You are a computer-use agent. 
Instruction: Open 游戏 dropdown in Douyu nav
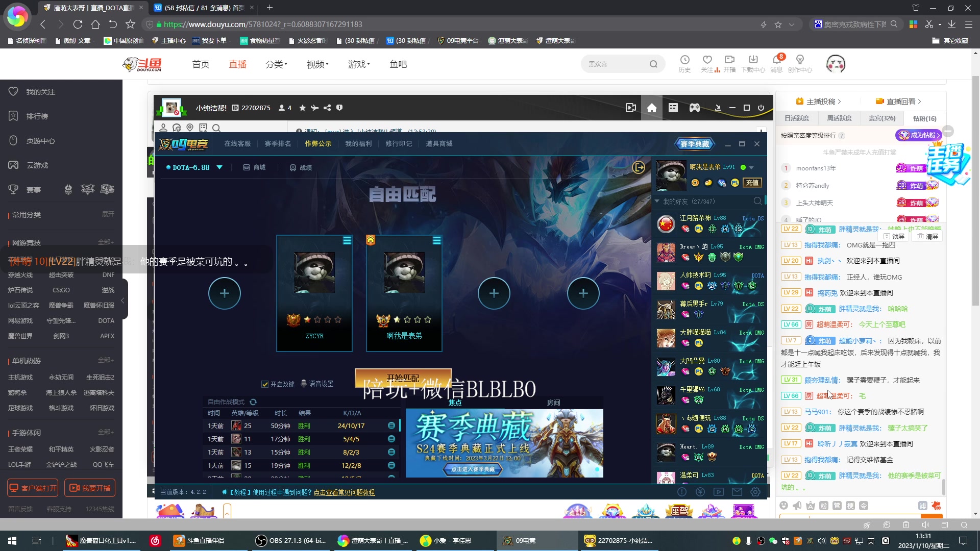359,64
